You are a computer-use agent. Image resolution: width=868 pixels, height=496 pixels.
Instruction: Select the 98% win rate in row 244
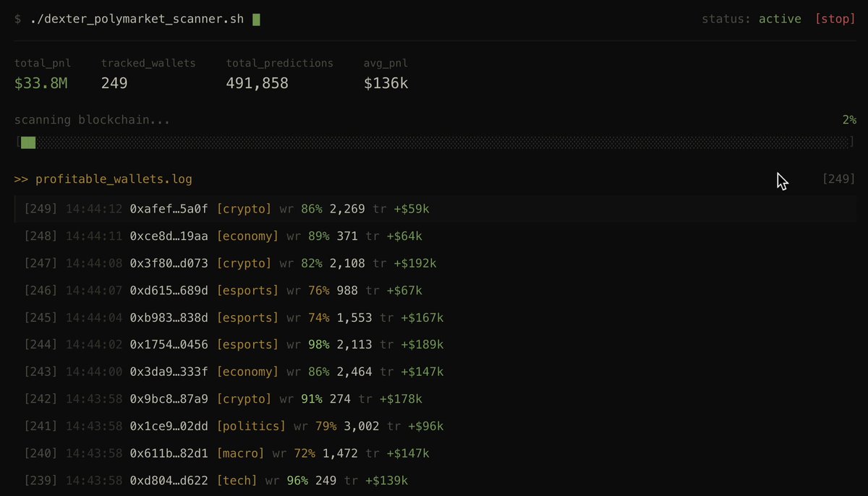click(318, 345)
